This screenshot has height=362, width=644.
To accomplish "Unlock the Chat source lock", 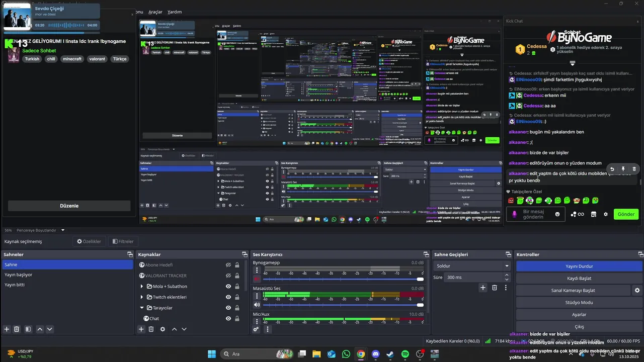I will tap(237, 318).
